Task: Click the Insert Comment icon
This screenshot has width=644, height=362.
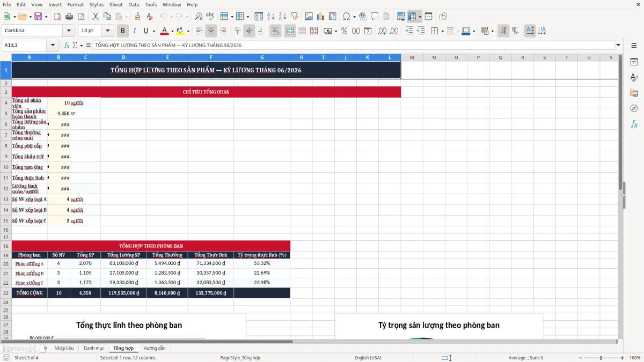Action: tap(375, 17)
